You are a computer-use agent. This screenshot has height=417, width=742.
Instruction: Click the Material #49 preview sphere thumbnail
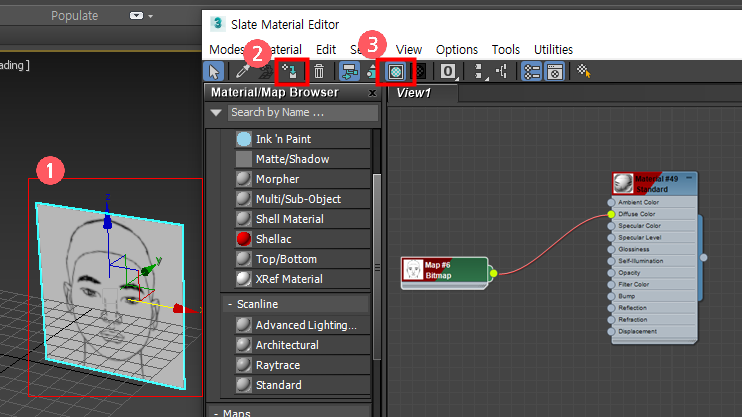(x=623, y=184)
